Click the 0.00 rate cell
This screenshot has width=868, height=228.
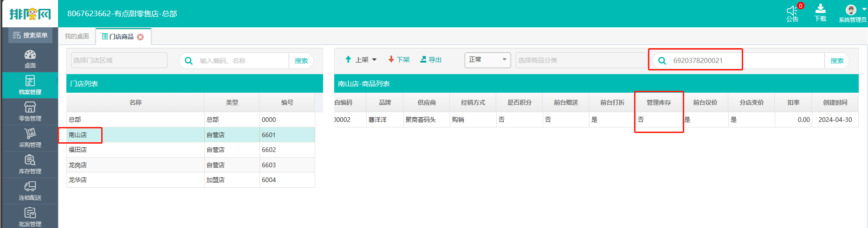point(793,120)
